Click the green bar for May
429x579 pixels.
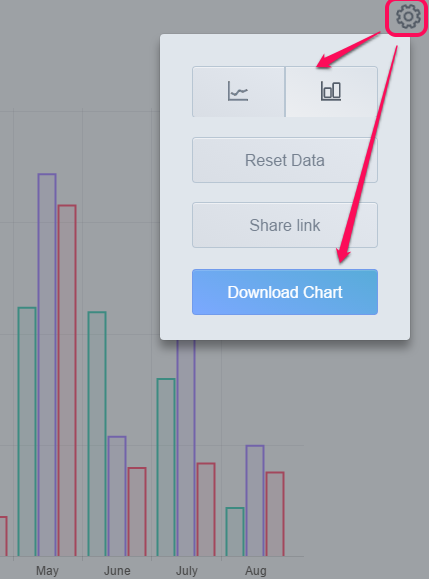click(x=27, y=432)
